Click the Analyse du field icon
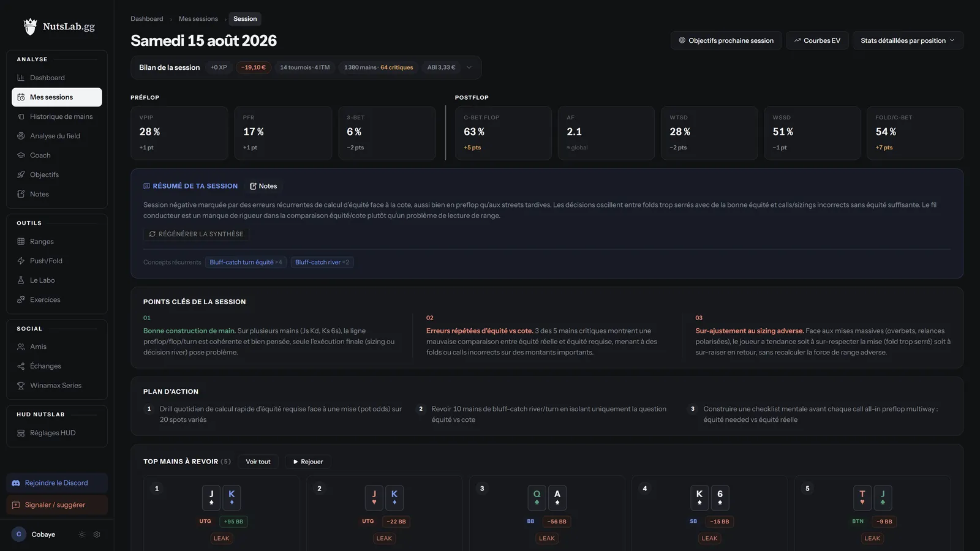 pyautogui.click(x=21, y=136)
